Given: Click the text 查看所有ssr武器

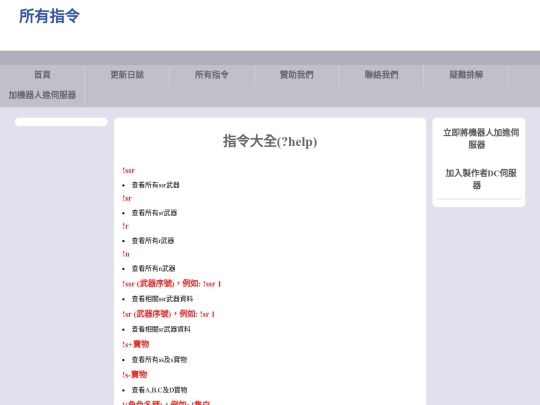Looking at the screenshot, I should point(155,185).
